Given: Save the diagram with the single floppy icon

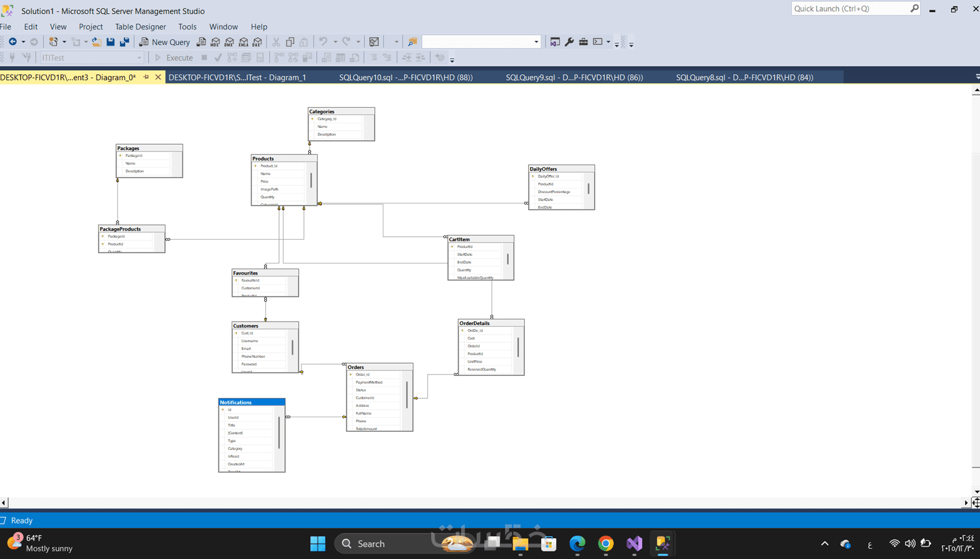Looking at the screenshot, I should [111, 41].
